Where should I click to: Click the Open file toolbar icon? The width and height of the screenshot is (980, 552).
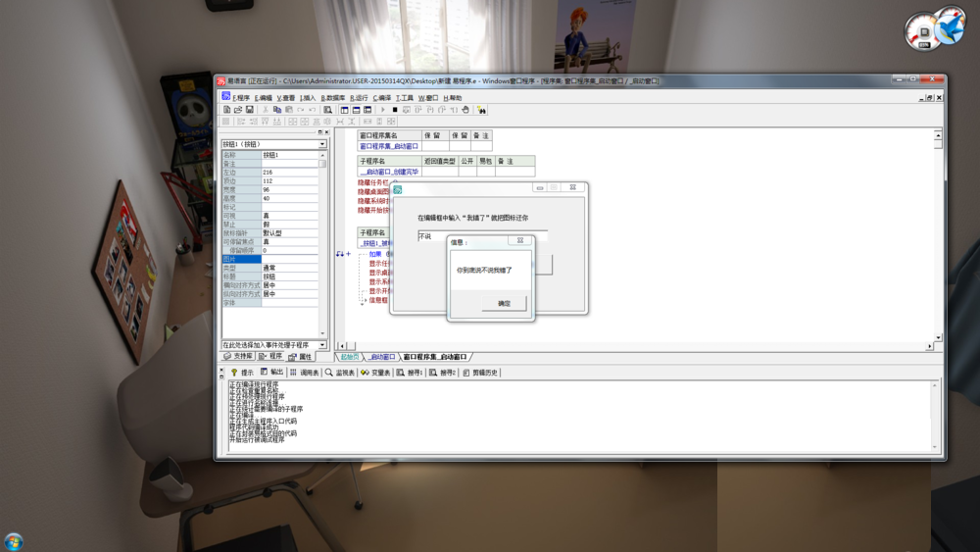(238, 110)
